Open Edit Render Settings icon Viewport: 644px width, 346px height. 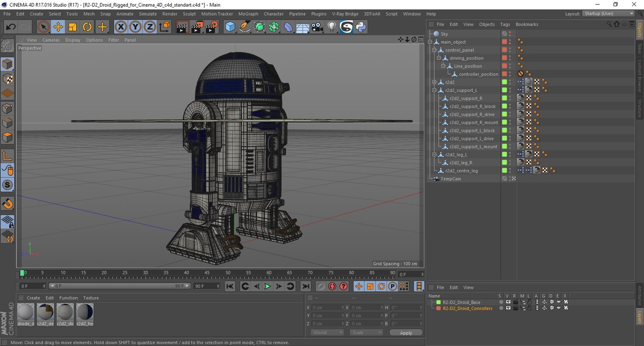pos(212,27)
